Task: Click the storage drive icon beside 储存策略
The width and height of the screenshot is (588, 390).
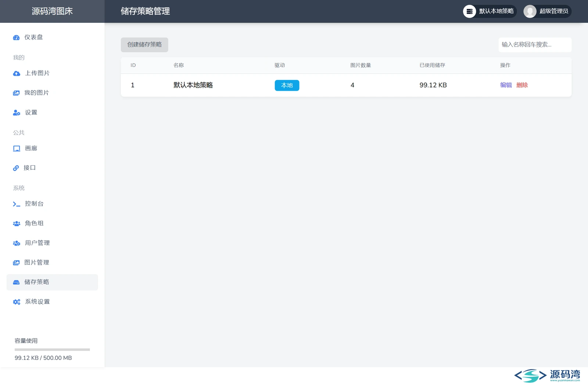Action: pos(16,282)
